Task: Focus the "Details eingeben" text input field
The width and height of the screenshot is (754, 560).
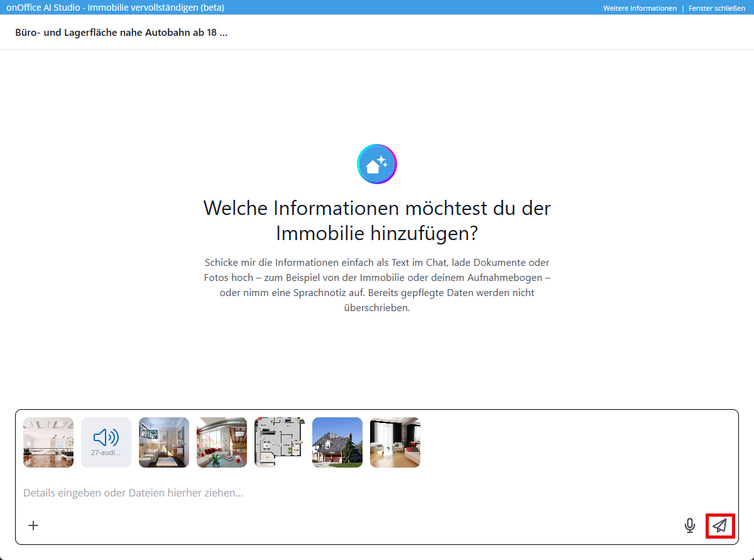Action: click(352, 493)
